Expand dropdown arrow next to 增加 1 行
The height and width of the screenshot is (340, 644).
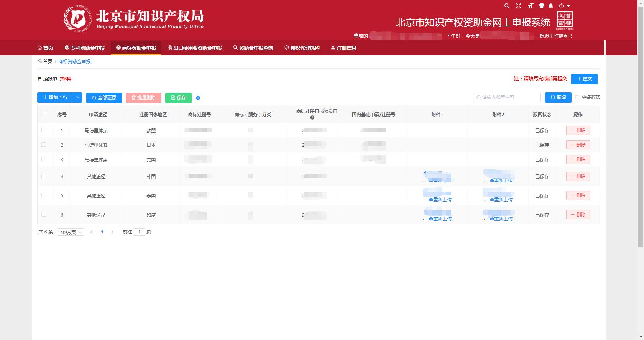[77, 97]
